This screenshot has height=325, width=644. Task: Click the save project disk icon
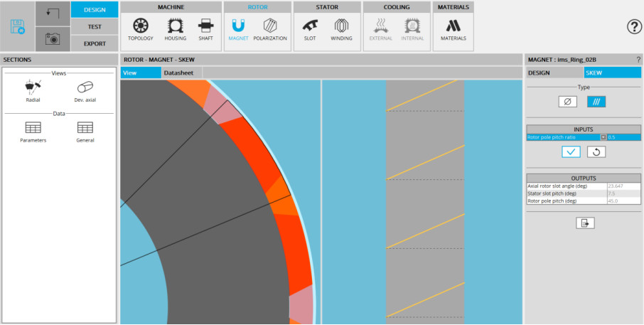[x=18, y=26]
